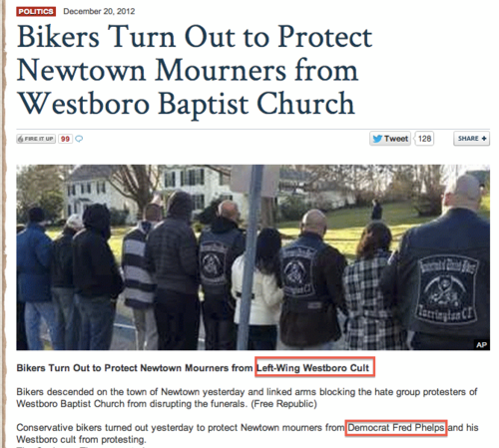499x448 pixels.
Task: Open the red 99 count badge
Action: pos(65,139)
